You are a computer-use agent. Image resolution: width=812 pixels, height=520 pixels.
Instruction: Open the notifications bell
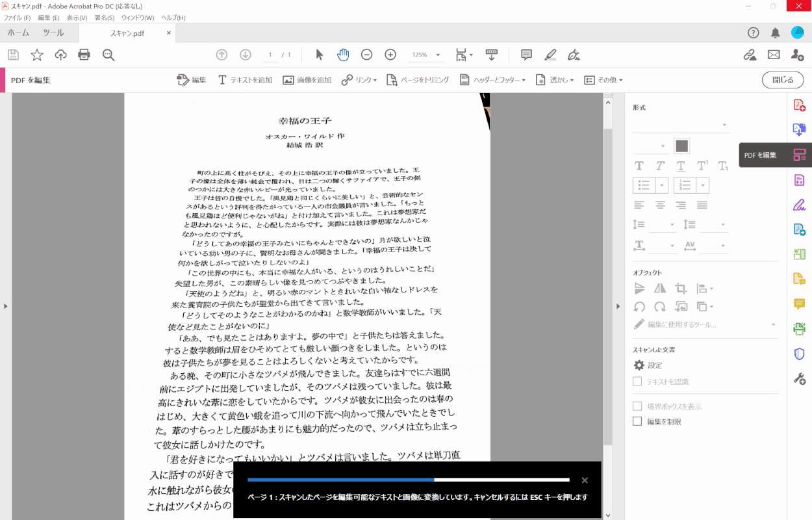coord(775,32)
